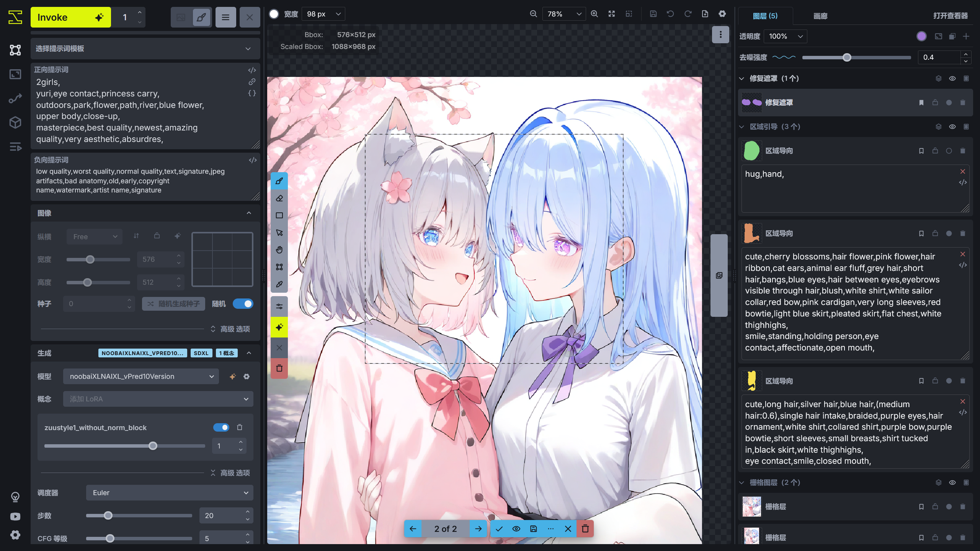Switch to the 画廊 gallery tab

(820, 16)
